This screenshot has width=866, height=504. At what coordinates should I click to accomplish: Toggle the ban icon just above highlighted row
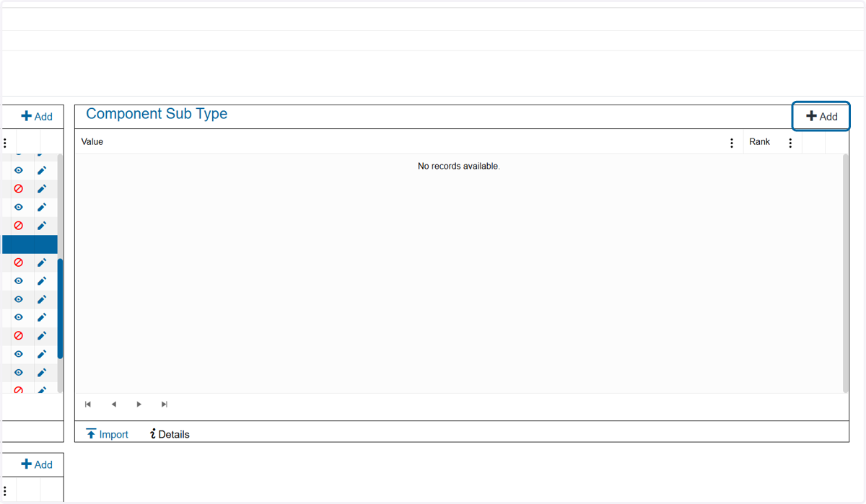[x=19, y=226]
